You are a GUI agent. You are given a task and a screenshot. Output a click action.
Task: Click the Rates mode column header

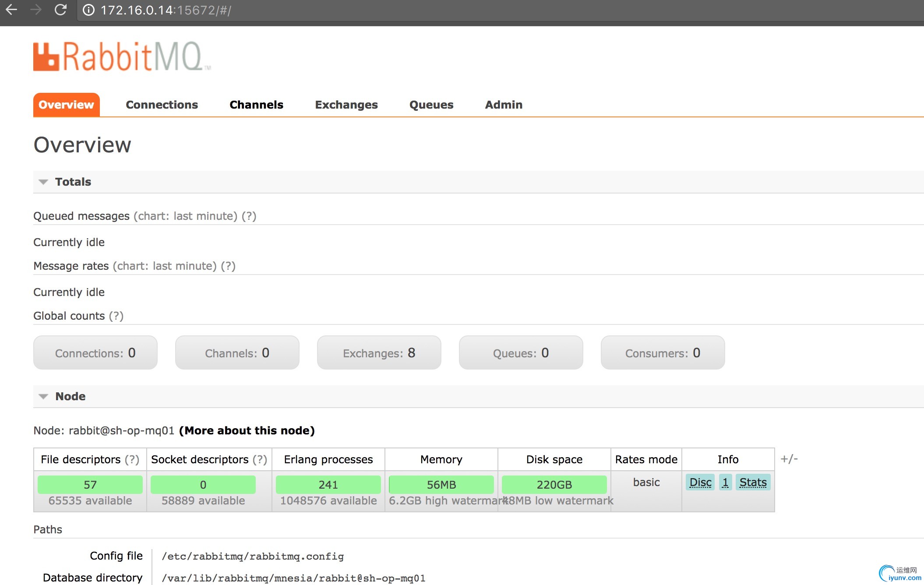tap(646, 459)
